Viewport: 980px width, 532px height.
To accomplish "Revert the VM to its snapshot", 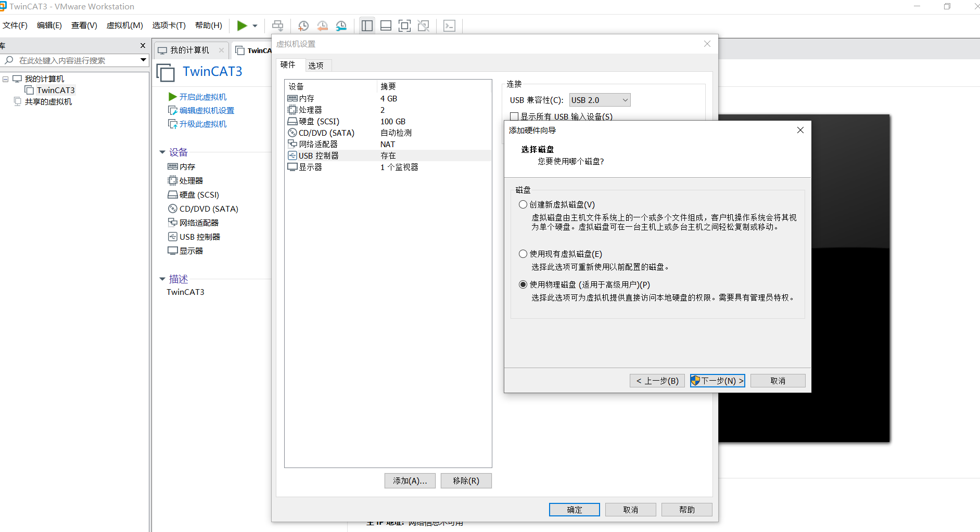I will [x=323, y=25].
